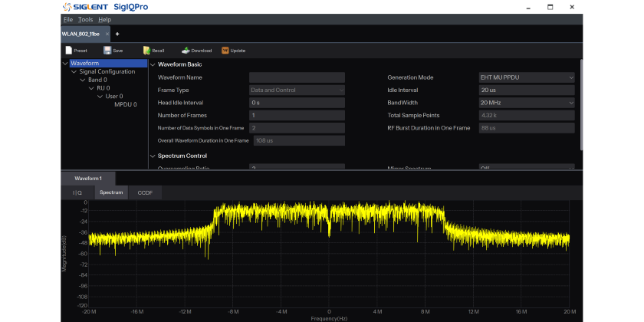
Task: Open the Generation Mode dropdown
Action: (x=526, y=77)
